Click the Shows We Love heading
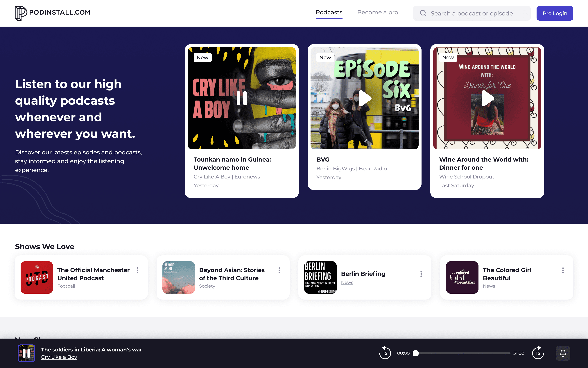Screen dimensions: 588x368 45,247
